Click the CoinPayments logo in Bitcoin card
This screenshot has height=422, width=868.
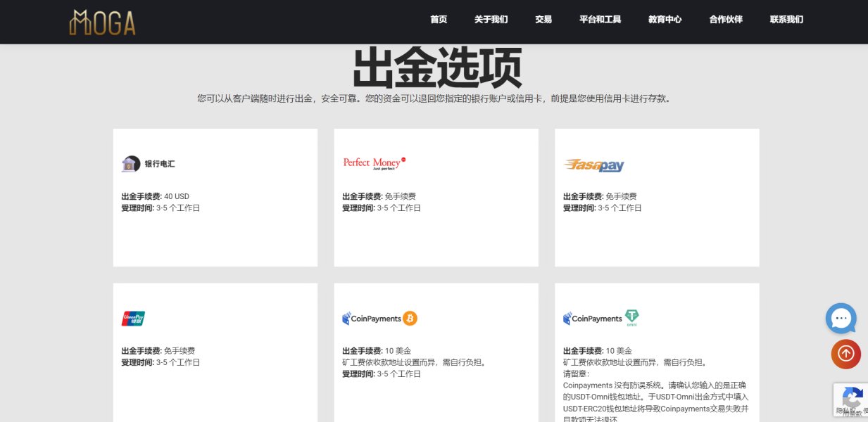[372, 319]
